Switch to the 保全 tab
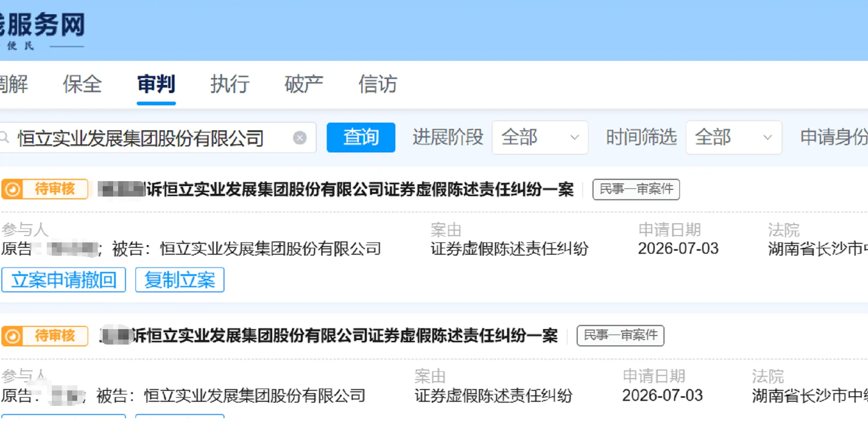 (x=82, y=84)
